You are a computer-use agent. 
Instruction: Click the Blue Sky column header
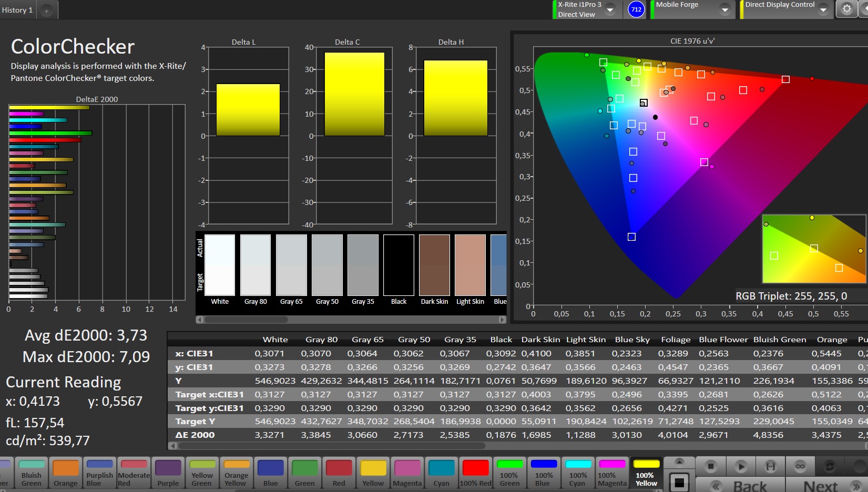pos(632,340)
